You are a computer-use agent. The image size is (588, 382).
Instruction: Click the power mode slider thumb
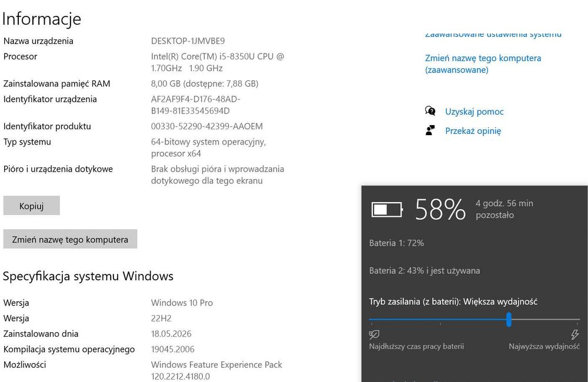click(x=509, y=319)
